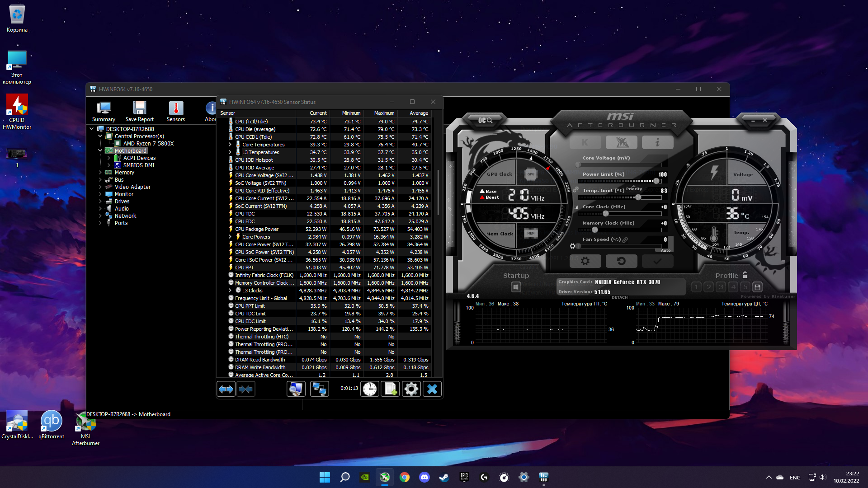The image size is (868, 488).
Task: Click the DETACH label in Afterburner
Action: 619,297
